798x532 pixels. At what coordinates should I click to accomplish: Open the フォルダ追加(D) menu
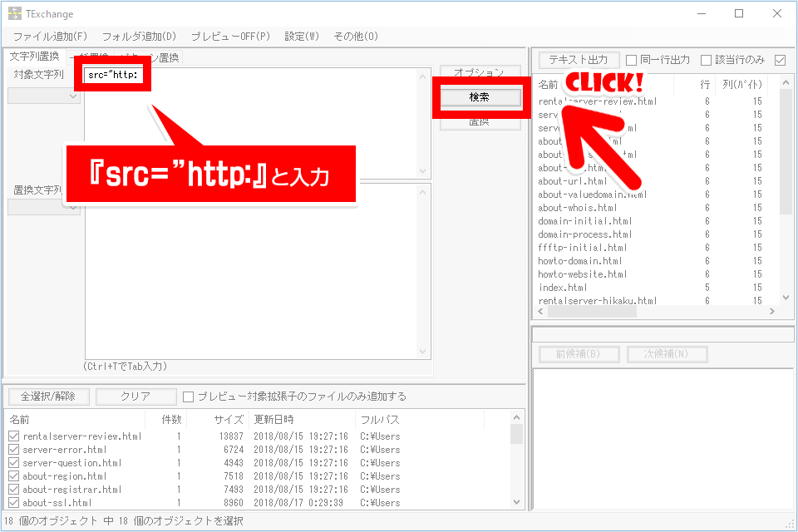[x=139, y=37]
